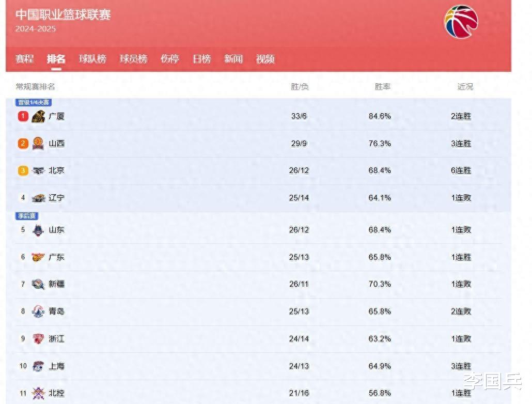Click the 3连胜 streak for 山西

pyautogui.click(x=461, y=144)
